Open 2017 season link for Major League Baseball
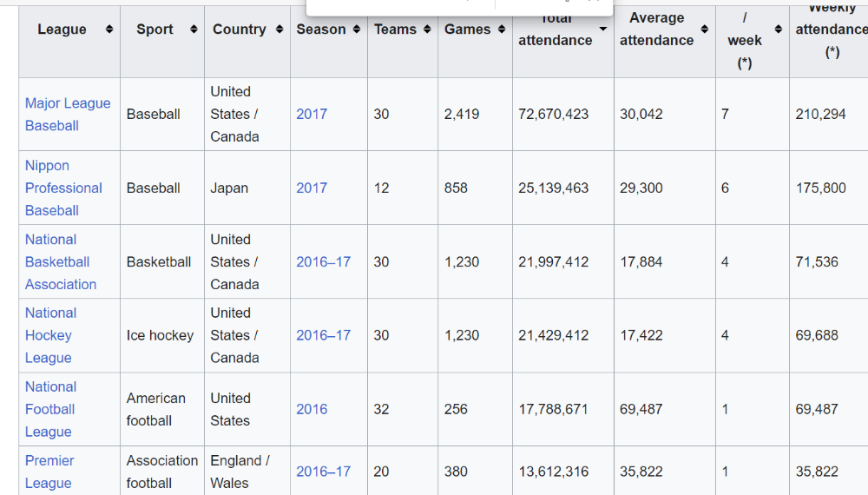 312,114
